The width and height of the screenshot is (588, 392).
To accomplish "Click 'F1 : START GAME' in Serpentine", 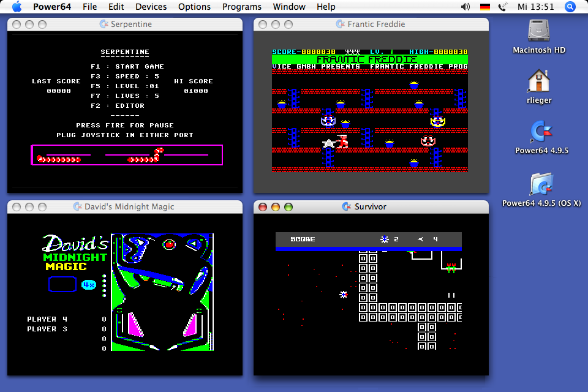I will 127,66.
